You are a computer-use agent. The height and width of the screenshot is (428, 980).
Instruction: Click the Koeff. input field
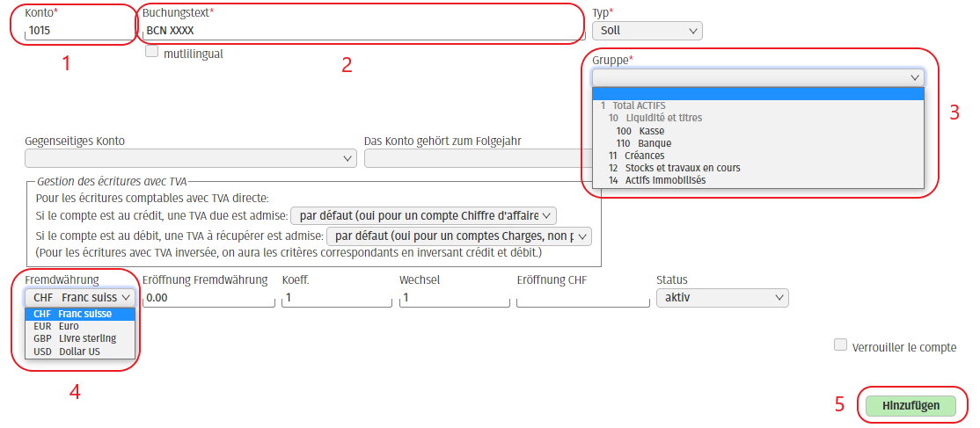click(x=336, y=298)
